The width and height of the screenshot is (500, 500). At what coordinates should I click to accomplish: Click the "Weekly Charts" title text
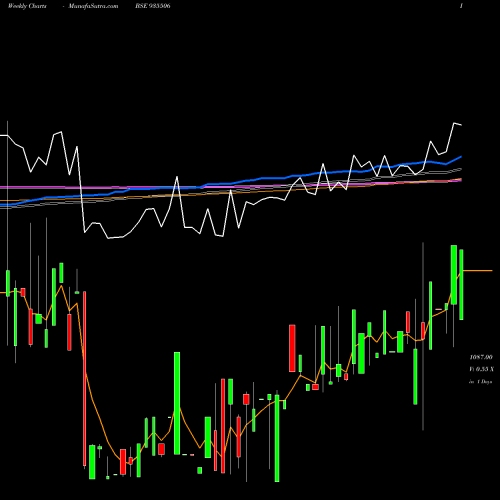tap(27, 6)
